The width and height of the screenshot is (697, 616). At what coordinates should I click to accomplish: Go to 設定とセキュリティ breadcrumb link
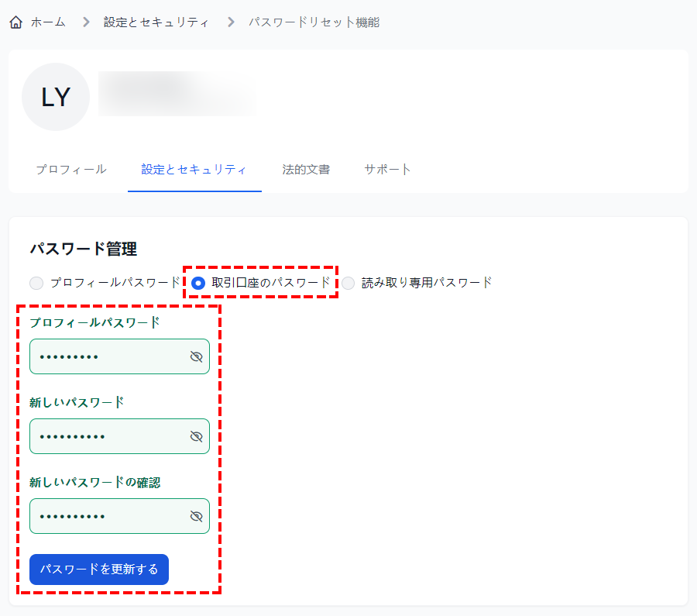(x=156, y=22)
